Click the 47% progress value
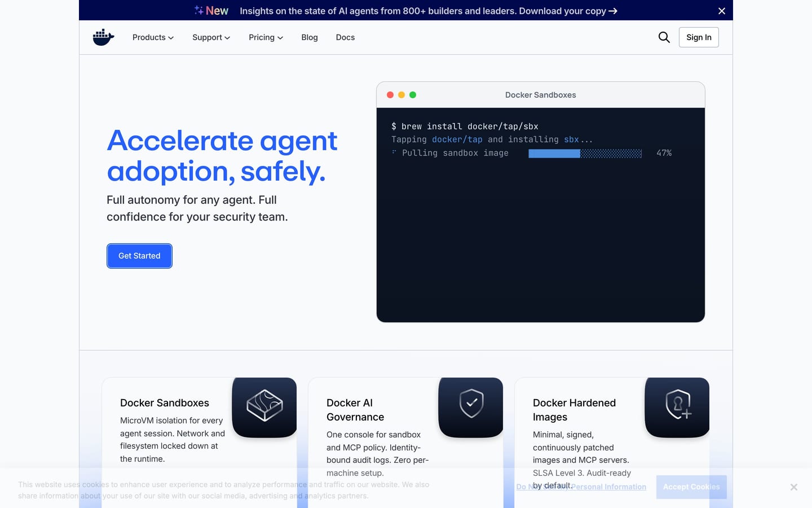 [x=664, y=153]
